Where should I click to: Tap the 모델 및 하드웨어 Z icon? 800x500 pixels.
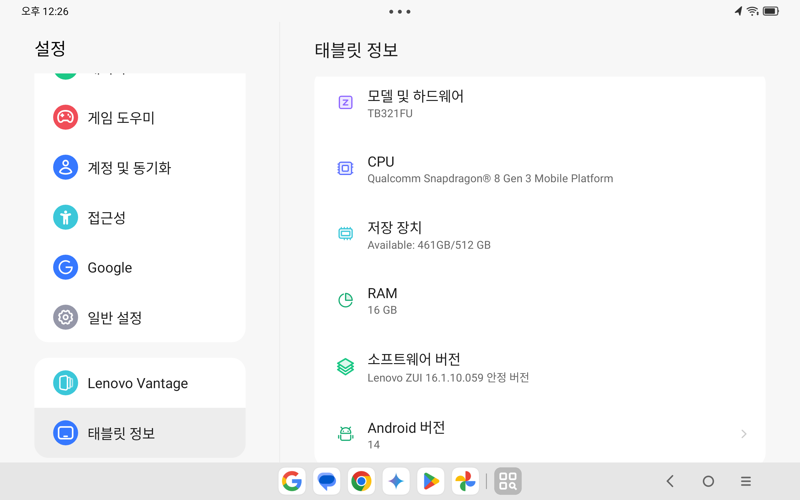pyautogui.click(x=345, y=103)
